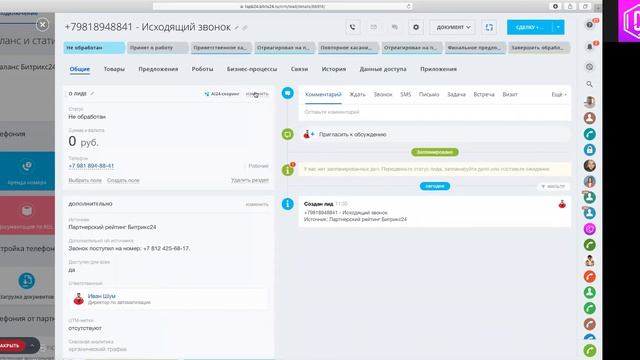Open the chat bubbles icon in header
Viewport: 640px width, 360px height.
point(395,27)
